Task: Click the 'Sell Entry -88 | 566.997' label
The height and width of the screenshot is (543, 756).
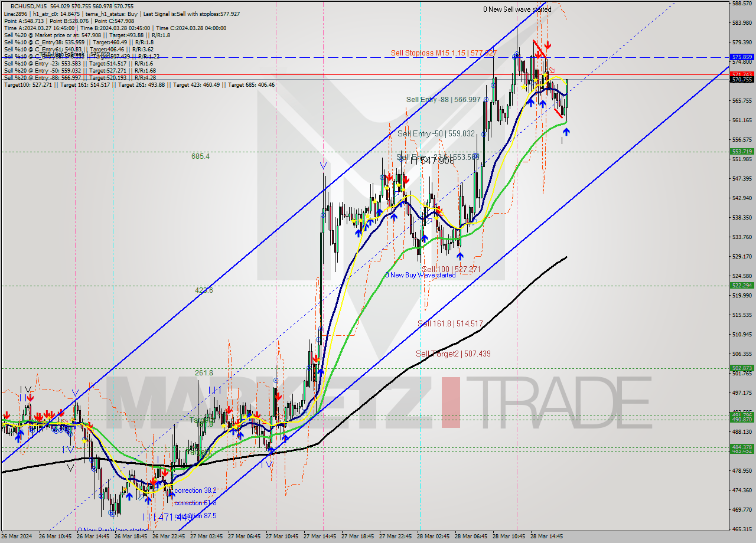Action: pos(444,100)
